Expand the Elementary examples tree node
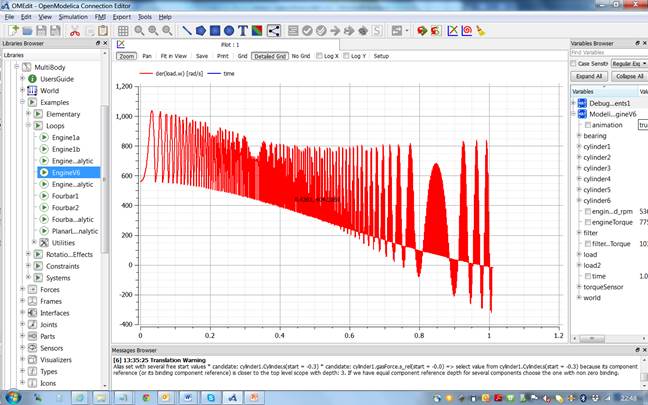The height and width of the screenshot is (405, 648). pyautogui.click(x=27, y=114)
